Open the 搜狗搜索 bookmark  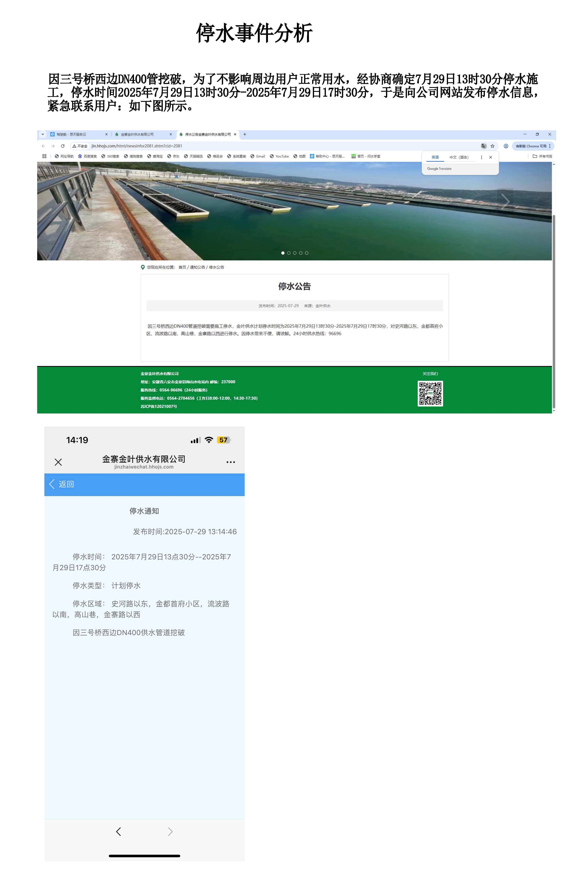tap(133, 157)
